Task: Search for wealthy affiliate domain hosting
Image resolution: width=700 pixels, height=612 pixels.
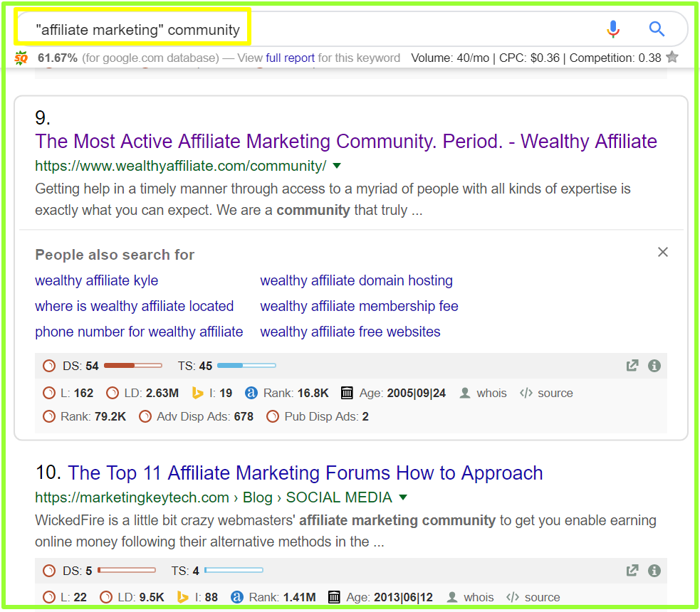Action: (x=356, y=280)
